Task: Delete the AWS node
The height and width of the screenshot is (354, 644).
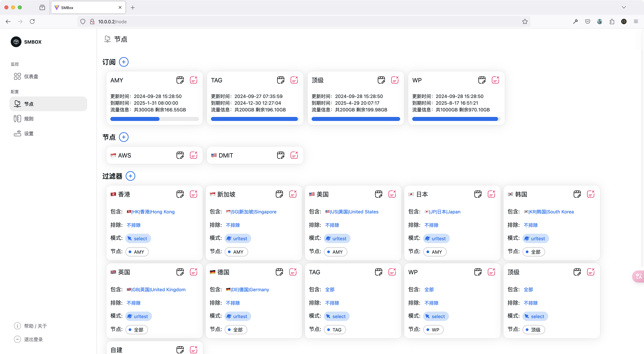Action: point(194,155)
